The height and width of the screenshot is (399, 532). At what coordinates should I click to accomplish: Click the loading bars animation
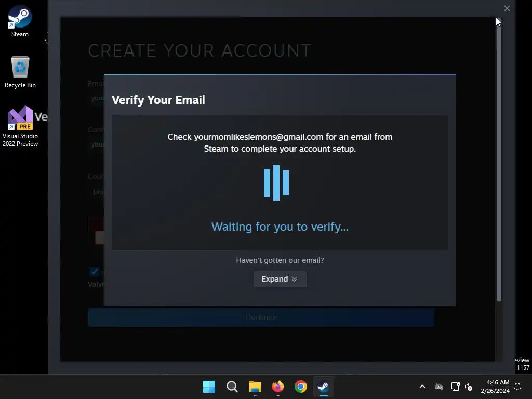[x=276, y=182]
